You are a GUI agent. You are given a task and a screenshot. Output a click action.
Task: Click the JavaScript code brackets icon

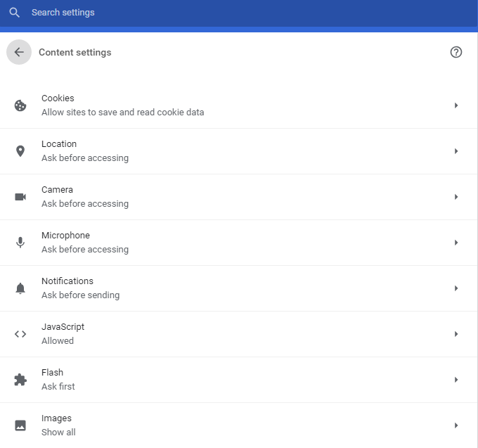(20, 334)
